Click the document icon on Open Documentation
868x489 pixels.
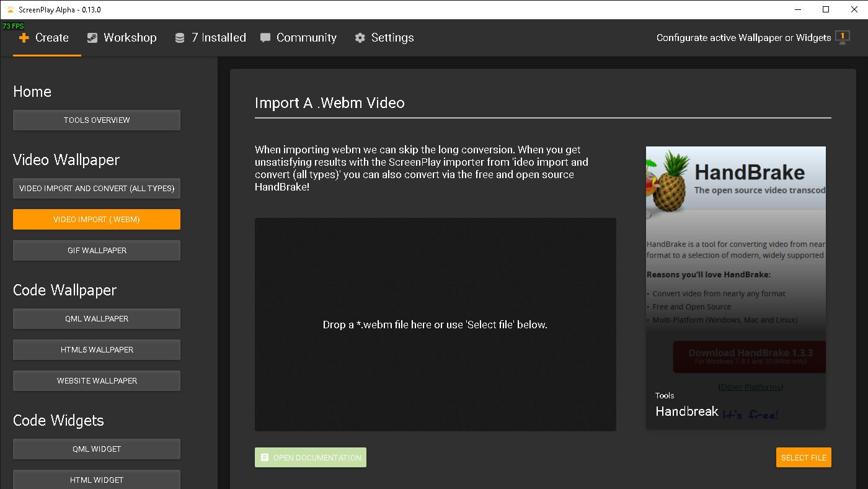(265, 457)
